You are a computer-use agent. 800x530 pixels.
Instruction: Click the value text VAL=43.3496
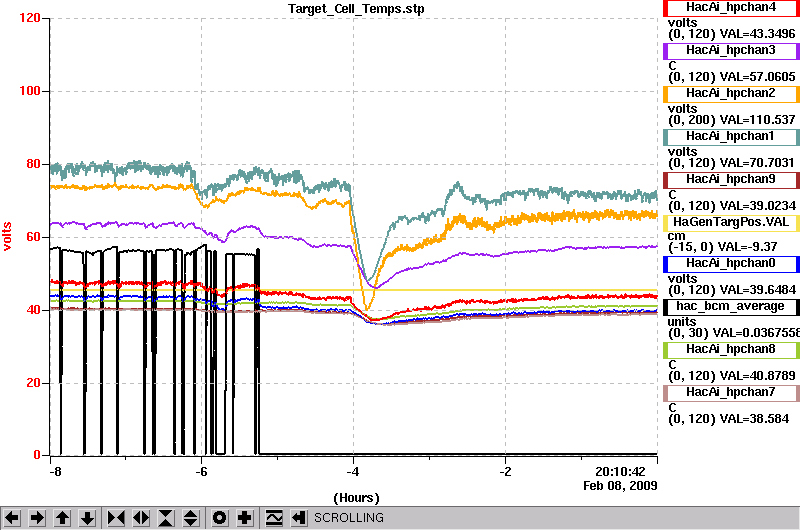click(x=757, y=34)
